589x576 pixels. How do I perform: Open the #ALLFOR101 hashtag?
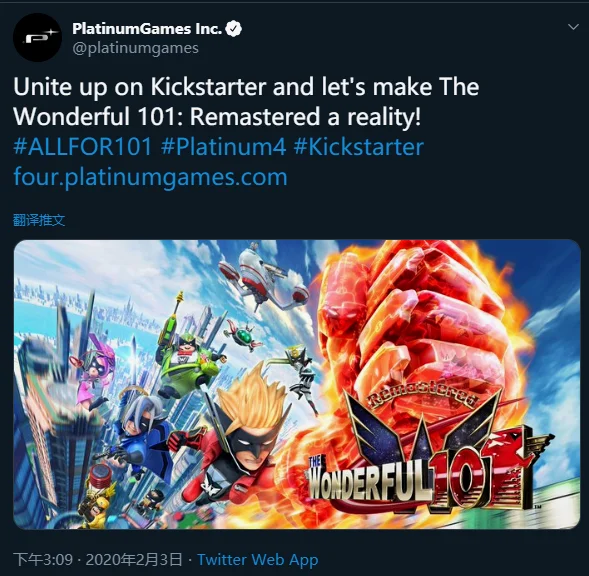(83, 147)
